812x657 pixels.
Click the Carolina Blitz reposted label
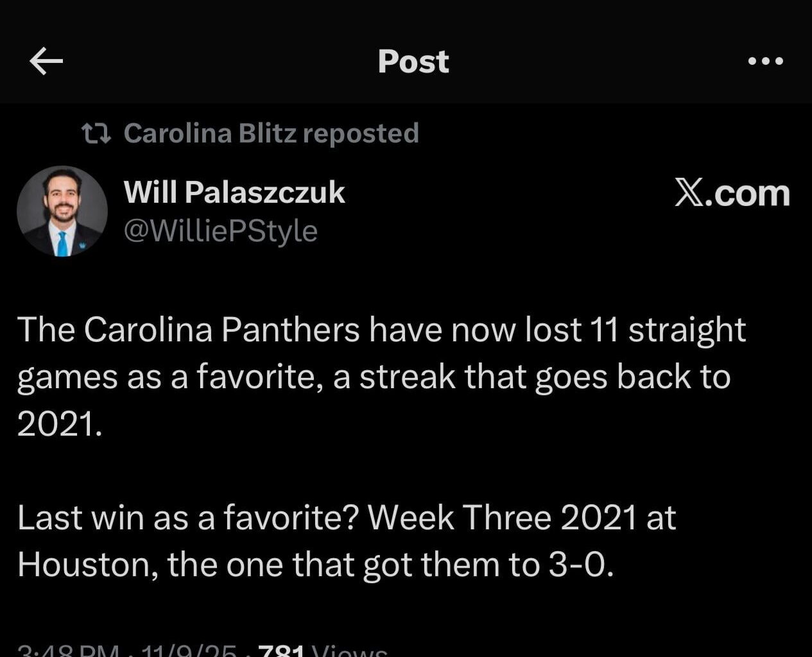pyautogui.click(x=272, y=133)
